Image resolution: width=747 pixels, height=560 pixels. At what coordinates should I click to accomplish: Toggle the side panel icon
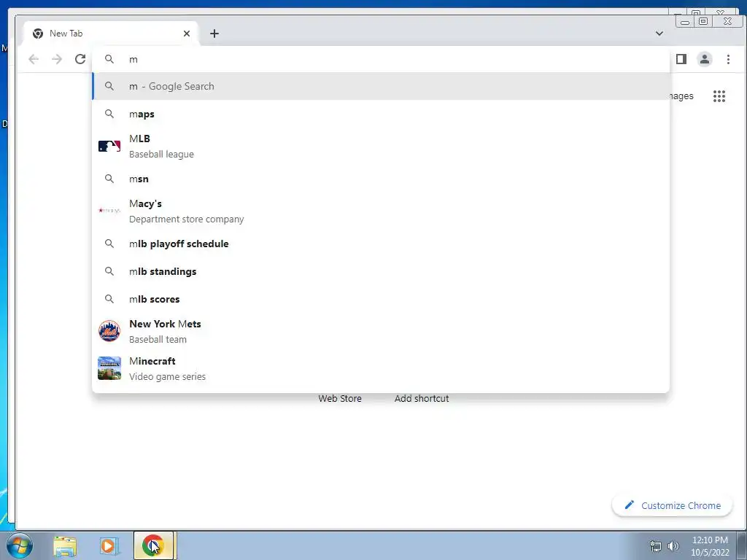click(681, 59)
